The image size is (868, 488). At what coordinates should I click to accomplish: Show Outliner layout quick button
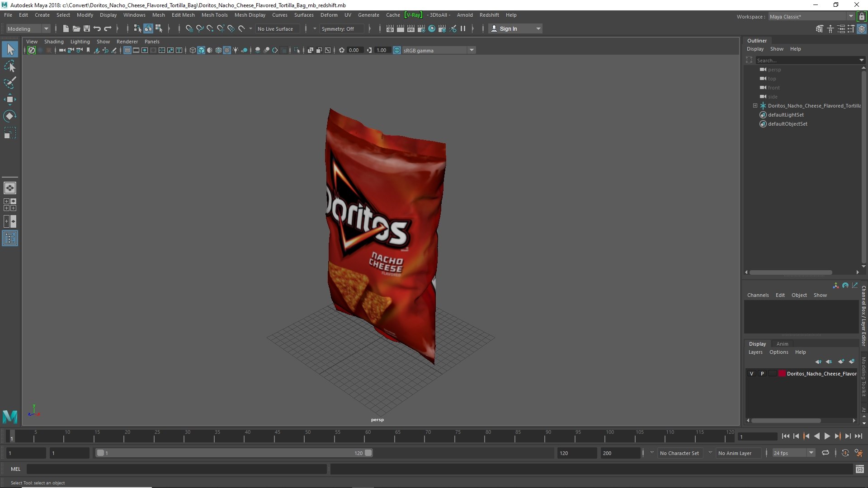pyautogui.click(x=10, y=238)
